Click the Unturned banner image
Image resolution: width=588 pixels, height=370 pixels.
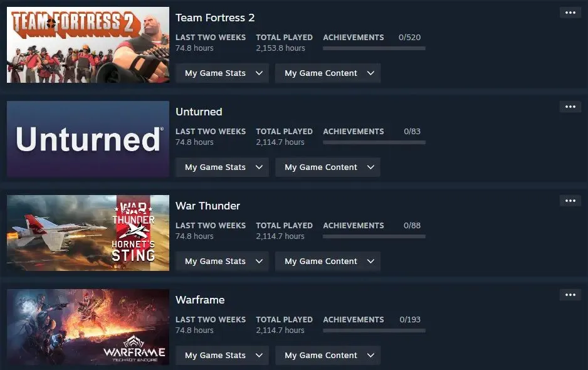(x=88, y=139)
